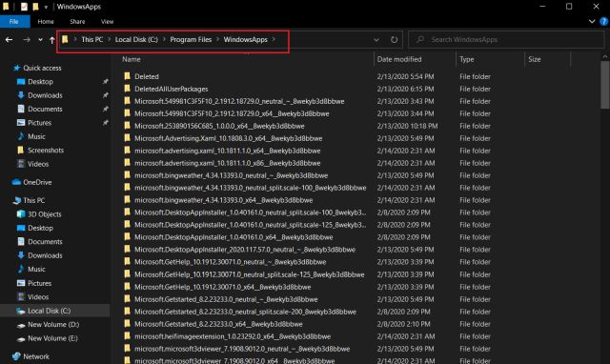Refresh the WindowsApps folder view

coord(394,40)
